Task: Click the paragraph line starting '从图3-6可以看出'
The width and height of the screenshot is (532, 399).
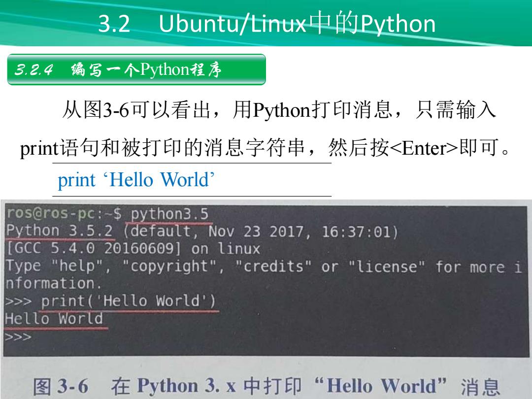Action: 279,110
